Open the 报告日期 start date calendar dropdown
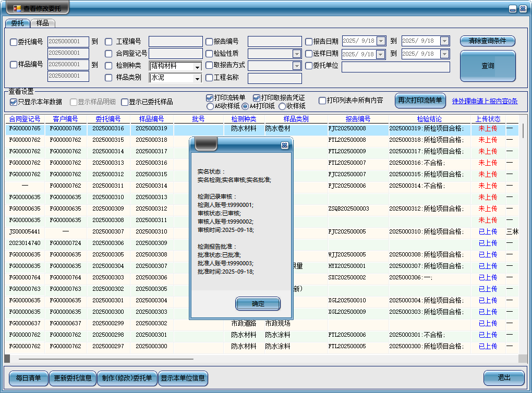The image size is (532, 393). point(381,41)
